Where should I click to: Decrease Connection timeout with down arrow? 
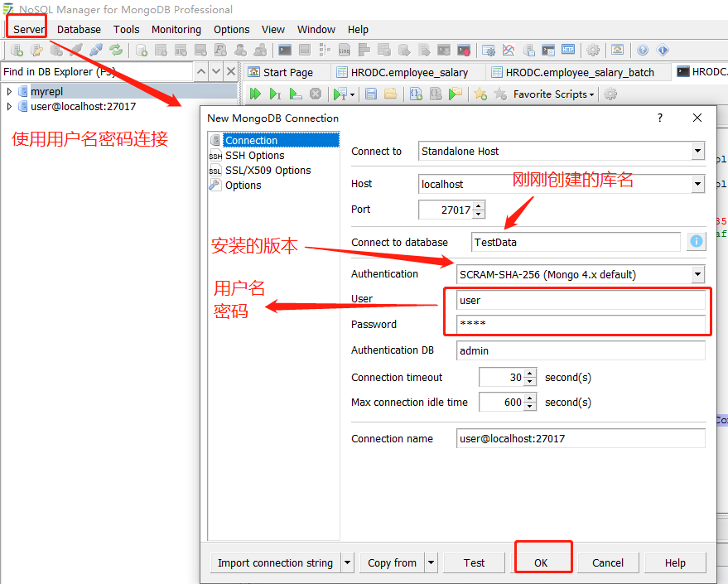[x=530, y=382]
